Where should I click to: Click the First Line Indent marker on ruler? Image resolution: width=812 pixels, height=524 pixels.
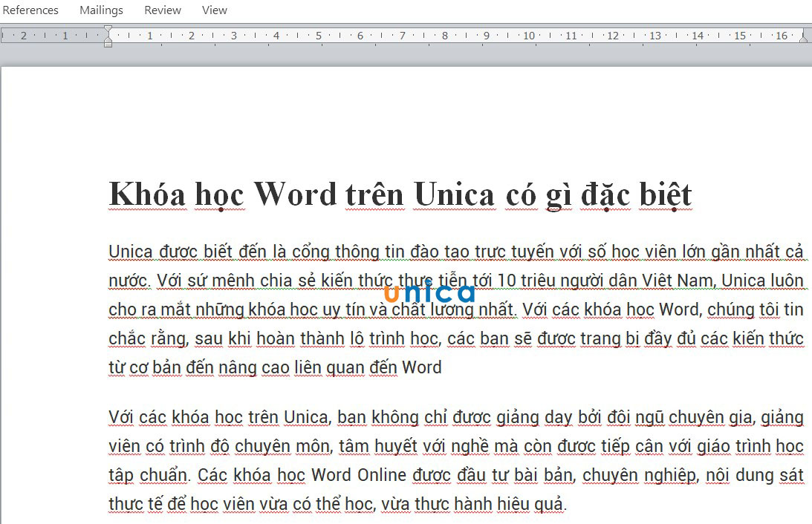click(108, 29)
